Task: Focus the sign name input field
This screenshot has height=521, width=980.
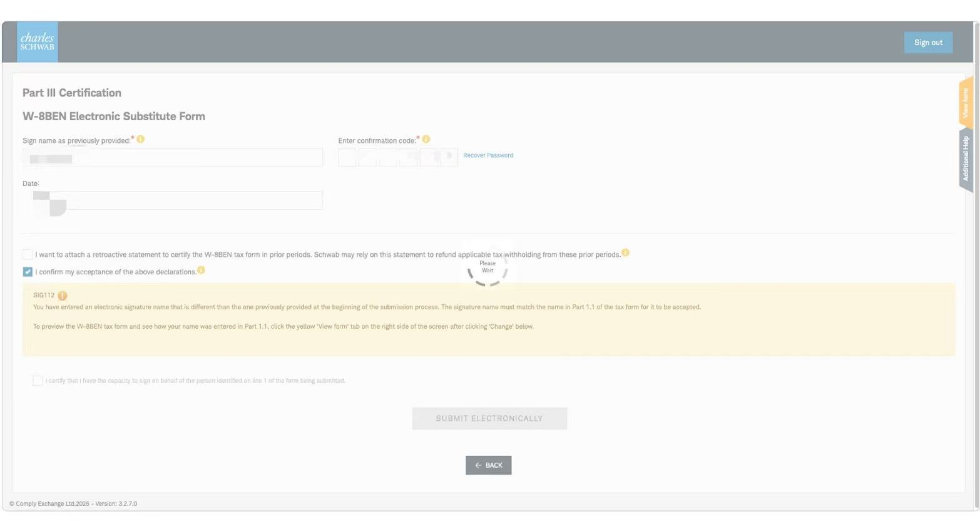Action: [x=173, y=158]
